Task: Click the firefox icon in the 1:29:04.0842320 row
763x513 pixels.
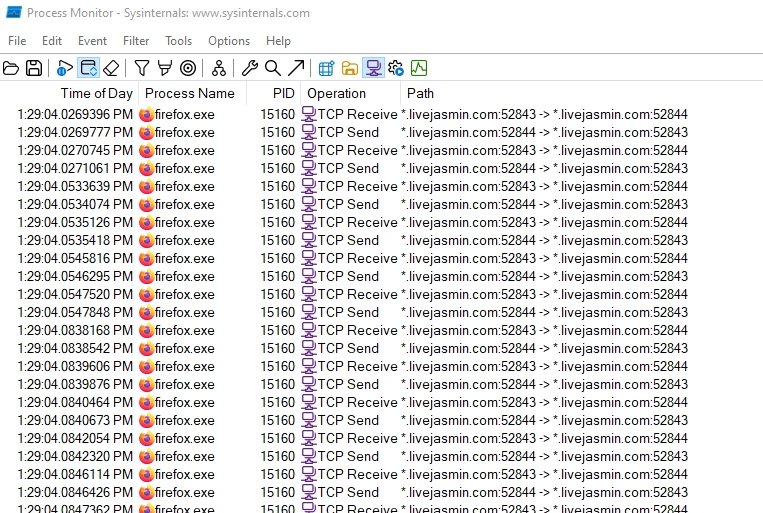Action: click(x=146, y=457)
